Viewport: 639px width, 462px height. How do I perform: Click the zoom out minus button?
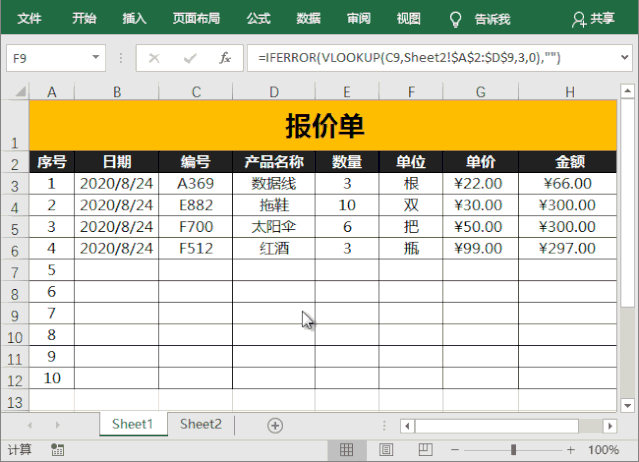[x=455, y=450]
